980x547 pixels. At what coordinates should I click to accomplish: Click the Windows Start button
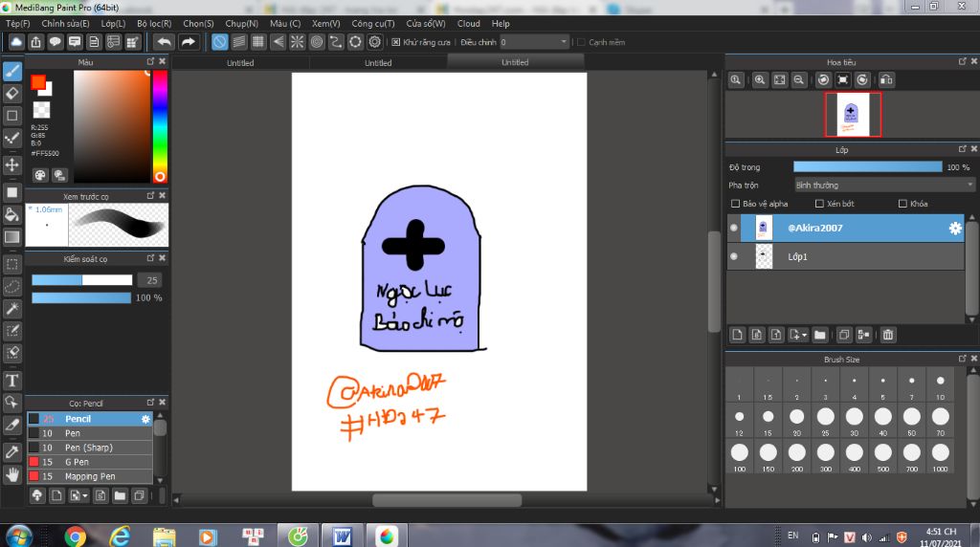(19, 536)
